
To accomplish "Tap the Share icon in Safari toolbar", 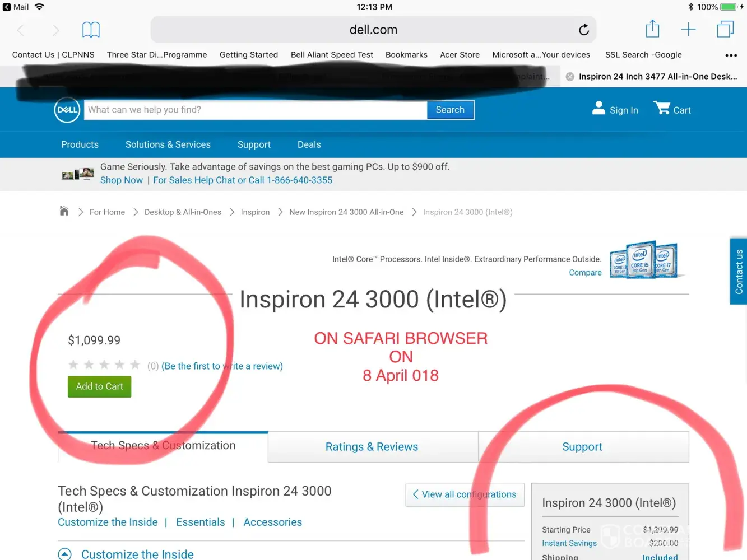I will tap(652, 29).
